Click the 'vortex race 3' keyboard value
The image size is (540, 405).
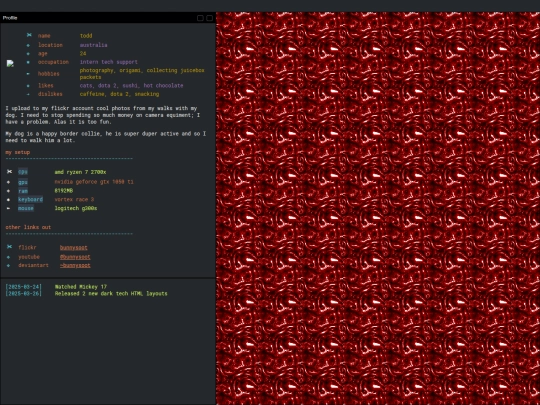pos(74,199)
